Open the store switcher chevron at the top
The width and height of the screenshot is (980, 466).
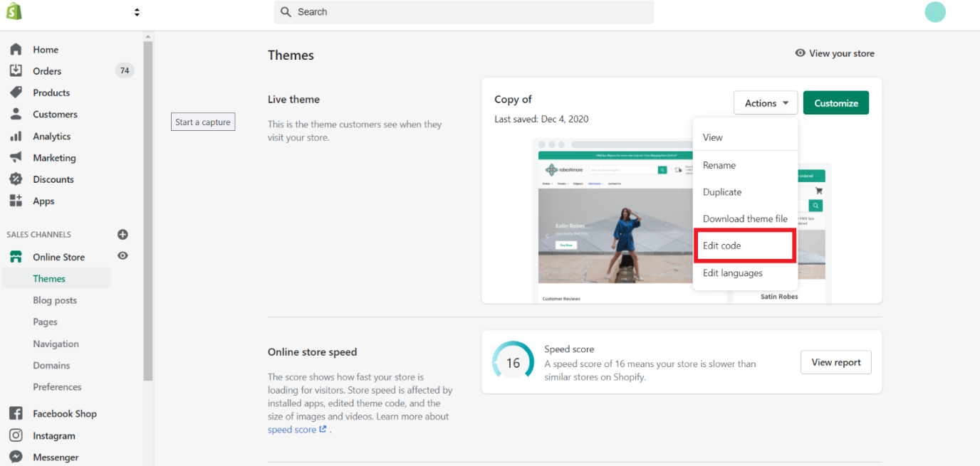coord(137,12)
